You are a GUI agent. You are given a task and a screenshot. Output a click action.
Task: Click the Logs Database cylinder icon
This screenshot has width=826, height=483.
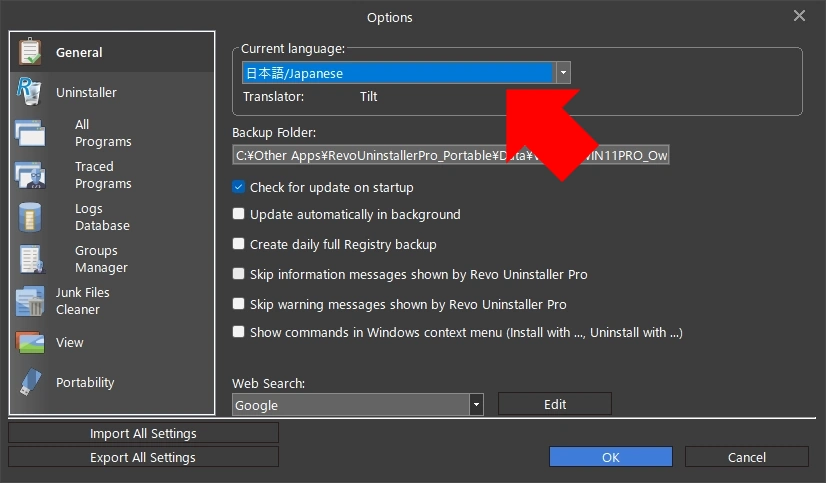pos(30,217)
